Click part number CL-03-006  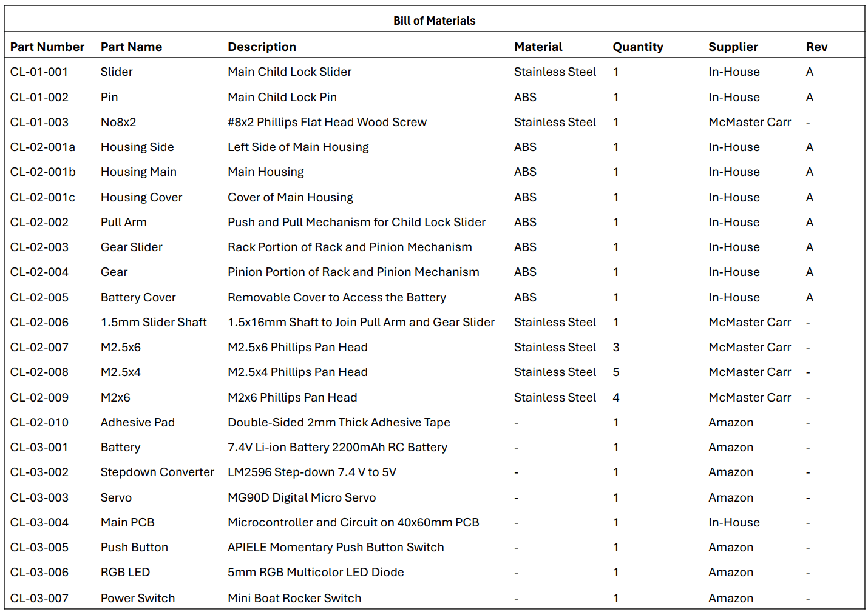pos(39,572)
